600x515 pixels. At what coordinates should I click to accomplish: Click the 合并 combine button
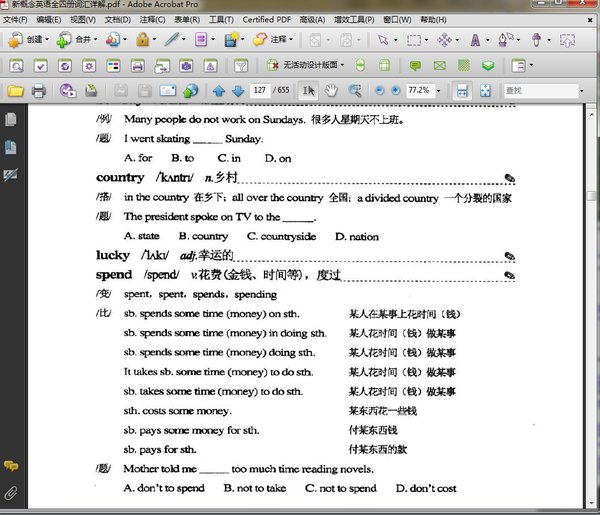[x=77, y=39]
